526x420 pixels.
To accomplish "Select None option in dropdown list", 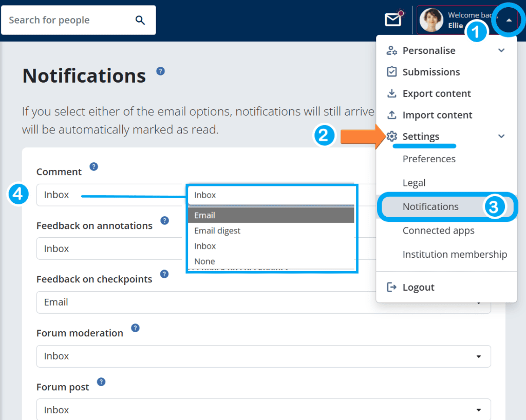I will coord(271,261).
